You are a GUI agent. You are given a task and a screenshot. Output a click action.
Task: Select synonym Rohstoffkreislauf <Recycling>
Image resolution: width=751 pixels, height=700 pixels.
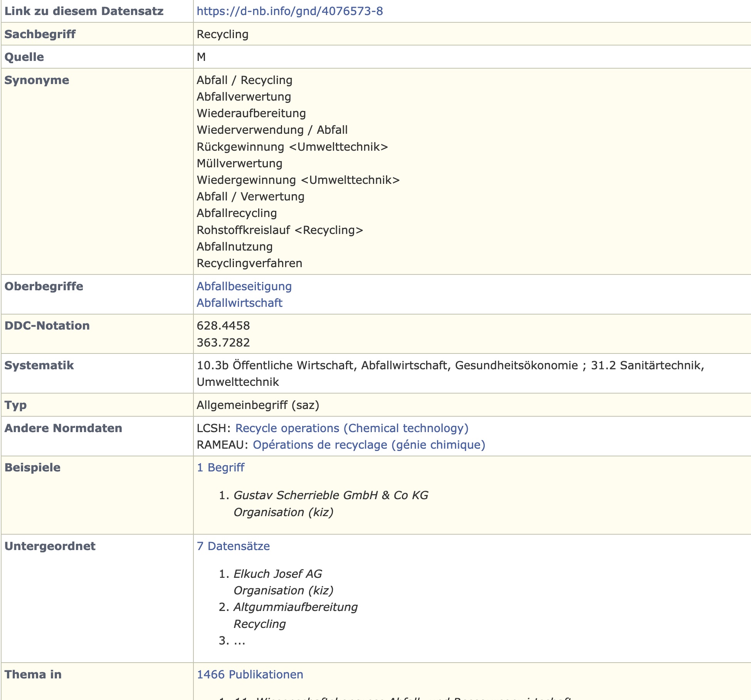(x=280, y=230)
